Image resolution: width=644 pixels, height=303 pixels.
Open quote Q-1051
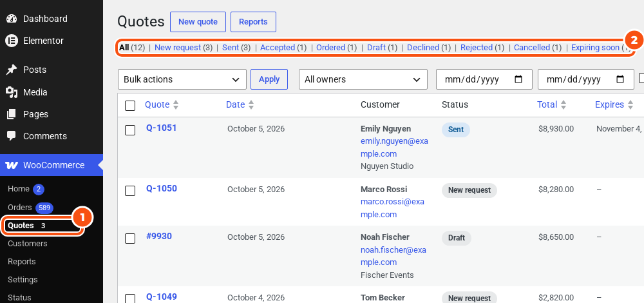point(162,128)
